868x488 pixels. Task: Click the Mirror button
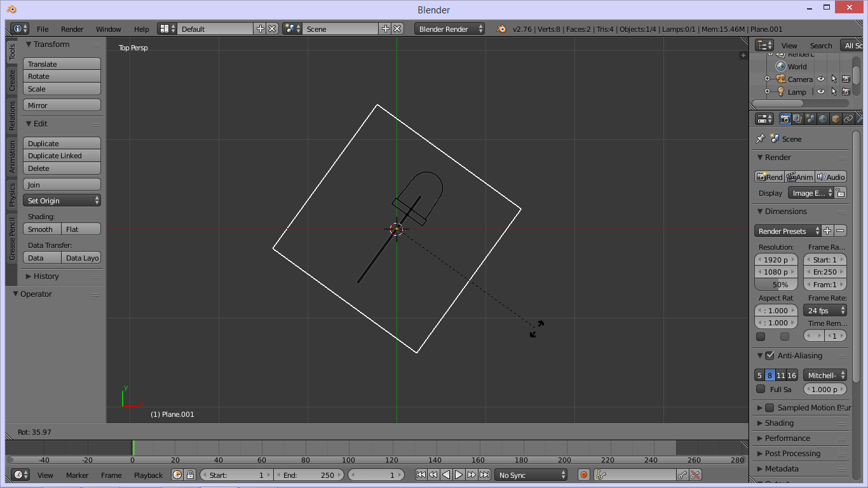click(x=62, y=105)
